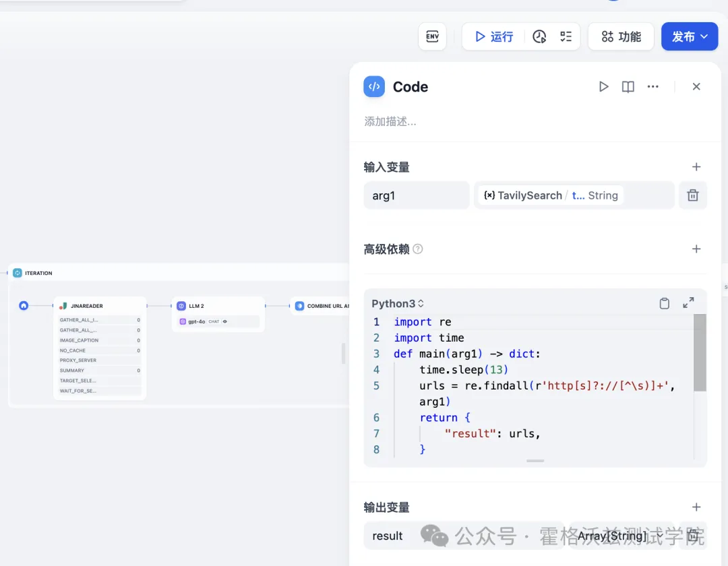The height and width of the screenshot is (566, 728).
Task: Edit the arg1 variable name field
Action: (417, 195)
